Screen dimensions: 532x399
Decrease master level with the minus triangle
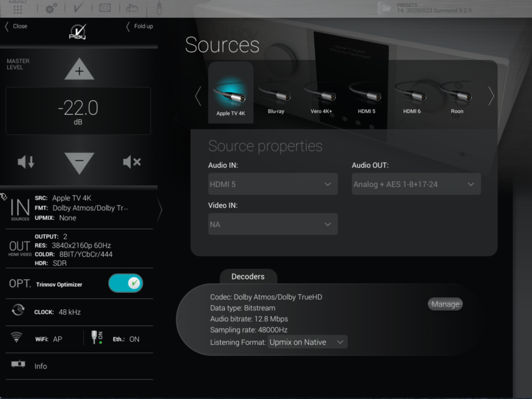(x=79, y=163)
